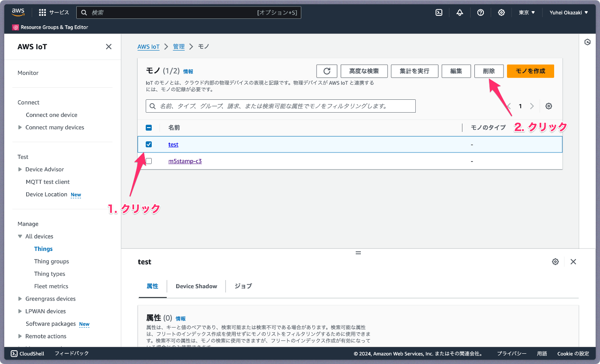600x364 pixels.
Task: Open the help question mark icon
Action: 480,12
